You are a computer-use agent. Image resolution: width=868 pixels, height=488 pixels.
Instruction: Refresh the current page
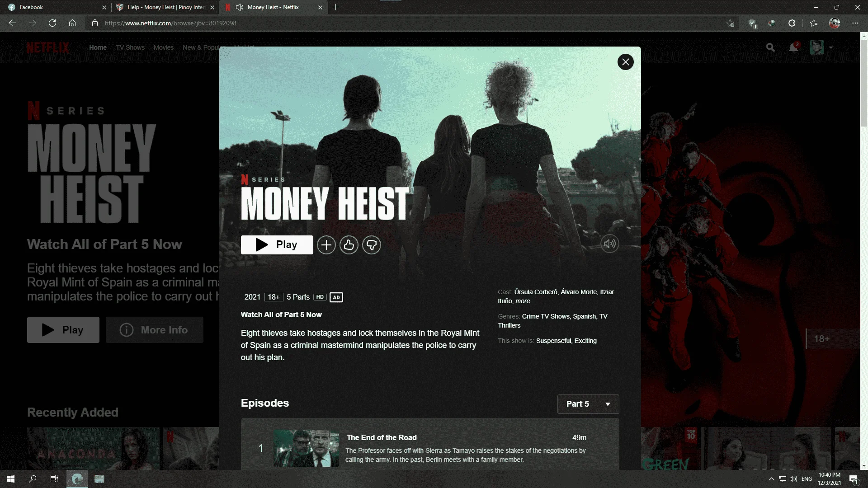click(x=52, y=23)
